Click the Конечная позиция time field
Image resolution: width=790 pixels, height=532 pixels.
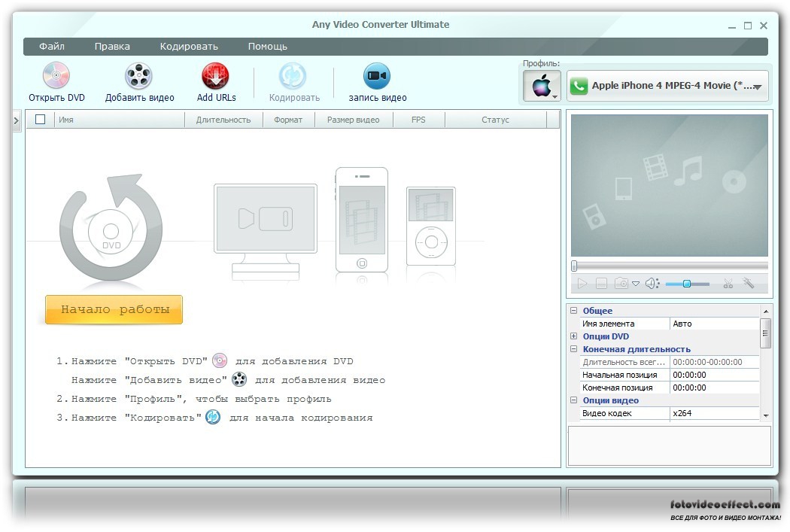(715, 388)
